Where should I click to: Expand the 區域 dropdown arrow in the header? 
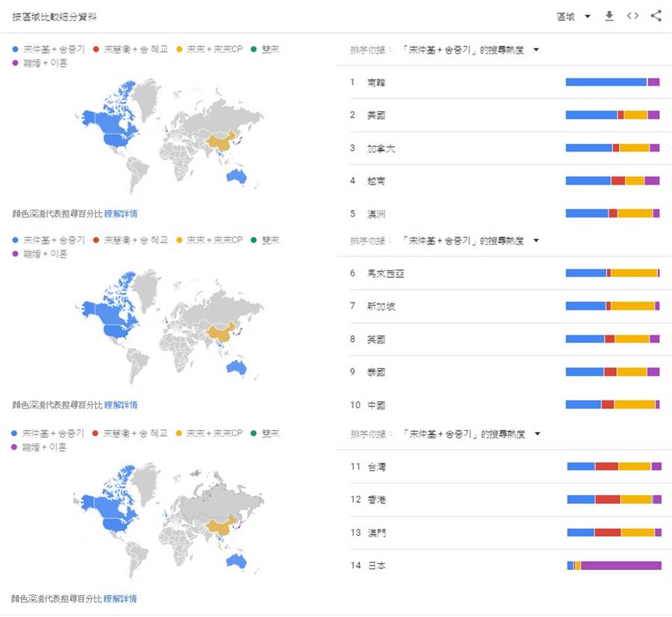(x=588, y=16)
